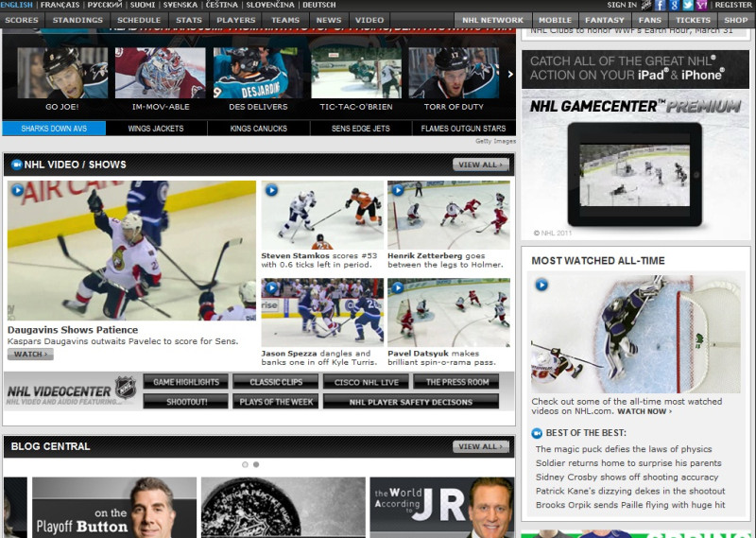This screenshot has height=538, width=756.
Task: Open the Video menu
Action: pyautogui.click(x=369, y=20)
